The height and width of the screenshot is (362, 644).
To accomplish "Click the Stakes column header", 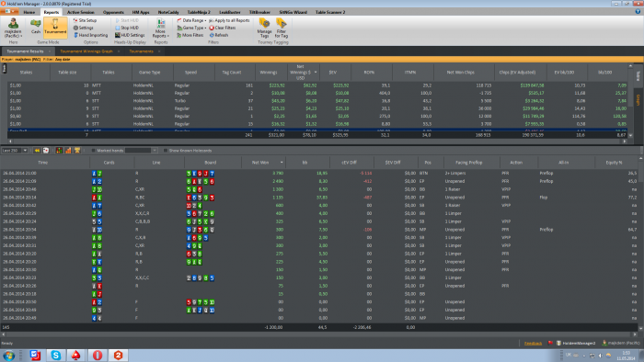I will 26,73.
